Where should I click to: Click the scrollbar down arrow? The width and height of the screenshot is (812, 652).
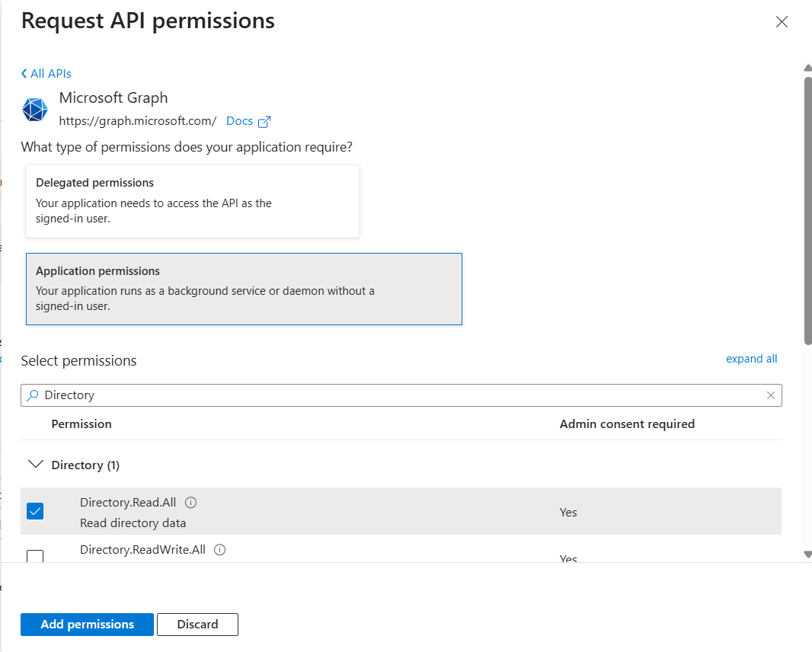tap(808, 554)
